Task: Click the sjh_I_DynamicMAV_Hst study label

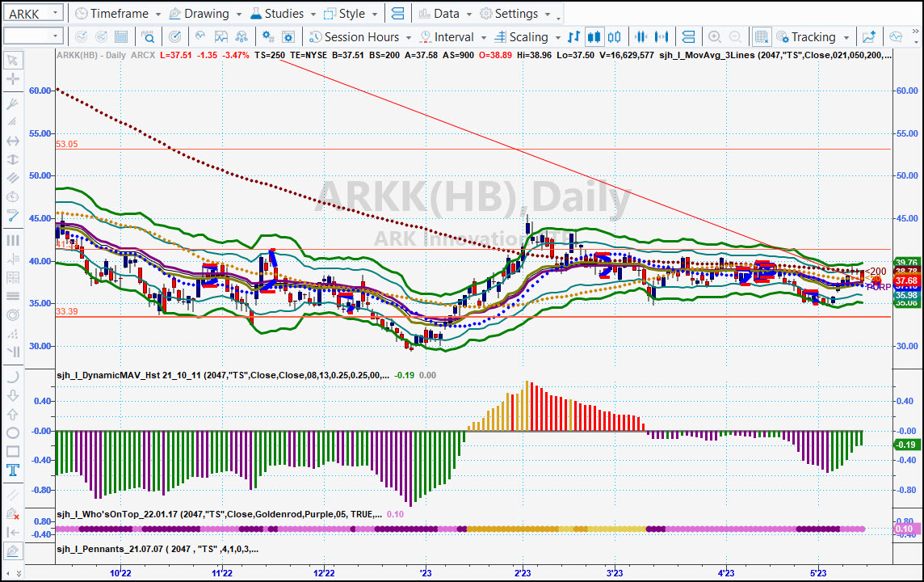Action: (x=223, y=375)
